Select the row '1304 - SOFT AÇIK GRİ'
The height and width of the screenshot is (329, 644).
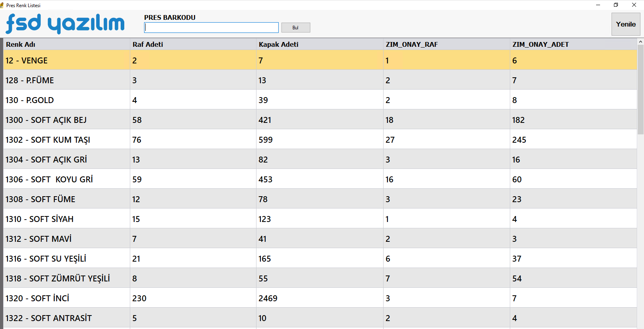tap(320, 159)
